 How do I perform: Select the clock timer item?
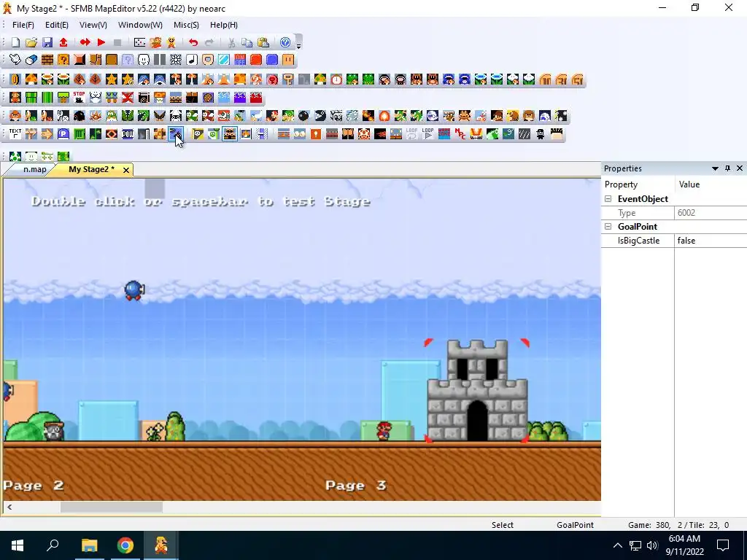pos(336,79)
